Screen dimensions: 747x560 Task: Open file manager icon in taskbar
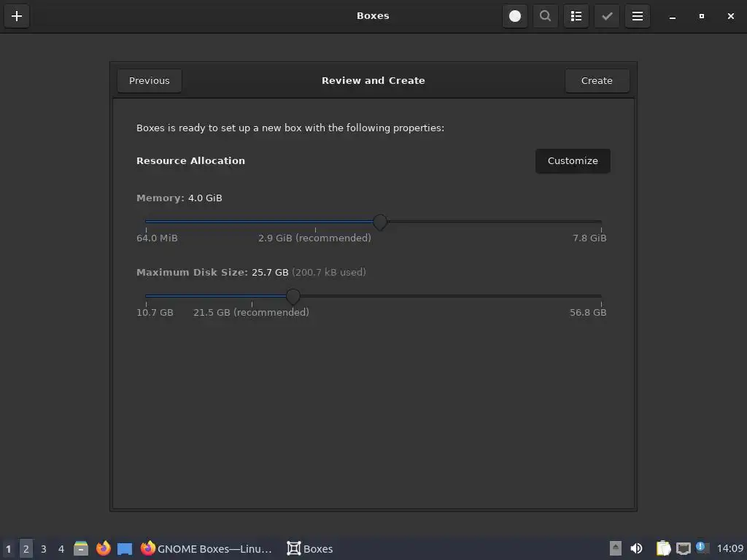click(81, 548)
